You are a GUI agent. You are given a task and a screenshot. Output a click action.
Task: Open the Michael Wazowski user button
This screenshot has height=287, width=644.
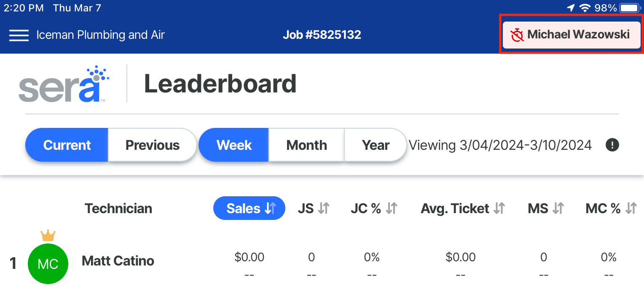pos(572,35)
